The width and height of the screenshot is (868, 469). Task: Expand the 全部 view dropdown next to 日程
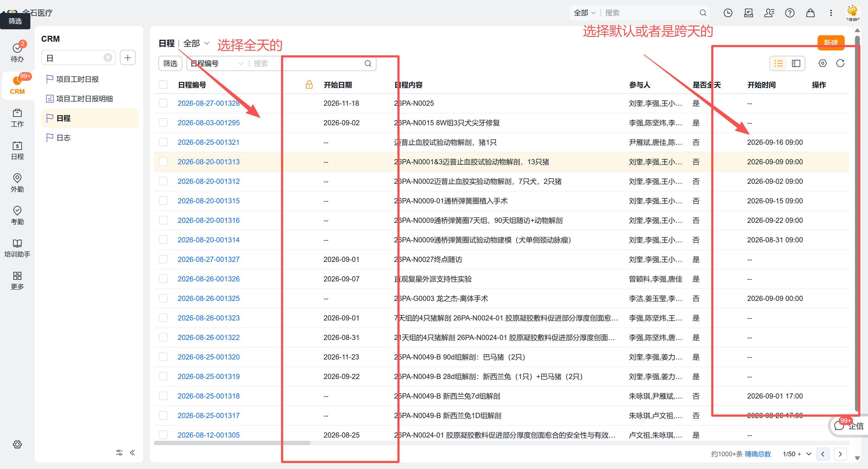point(196,43)
